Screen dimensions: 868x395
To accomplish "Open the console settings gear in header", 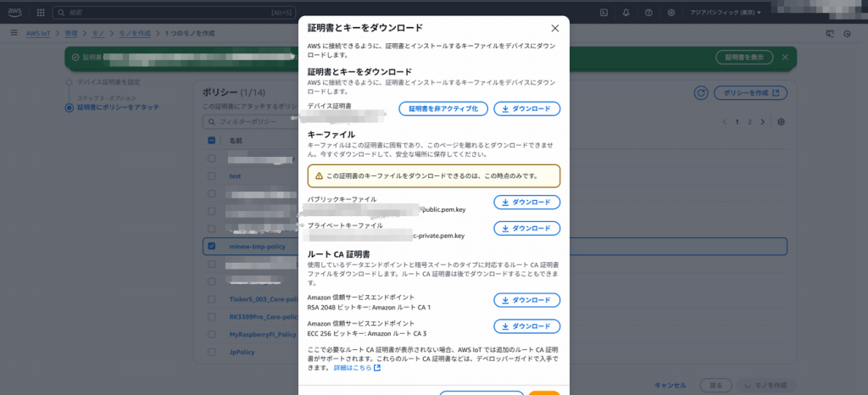I will [x=671, y=13].
